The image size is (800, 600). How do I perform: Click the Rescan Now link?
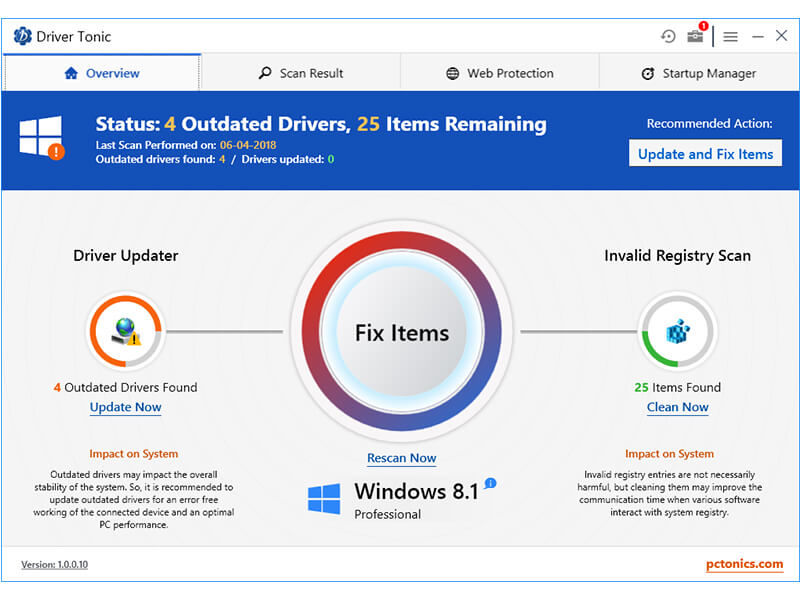coord(402,458)
